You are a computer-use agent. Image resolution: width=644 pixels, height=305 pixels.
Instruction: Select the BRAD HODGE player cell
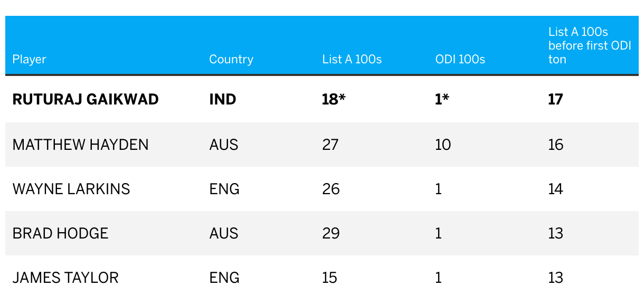60,233
